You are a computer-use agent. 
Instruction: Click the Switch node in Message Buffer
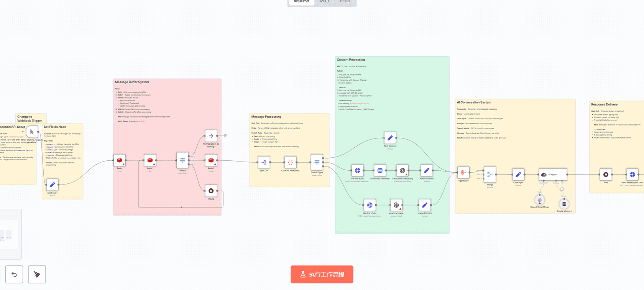click(182, 160)
